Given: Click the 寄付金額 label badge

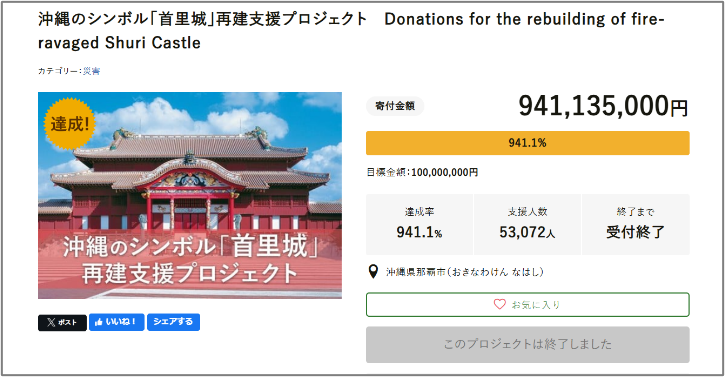Looking at the screenshot, I should 395,106.
